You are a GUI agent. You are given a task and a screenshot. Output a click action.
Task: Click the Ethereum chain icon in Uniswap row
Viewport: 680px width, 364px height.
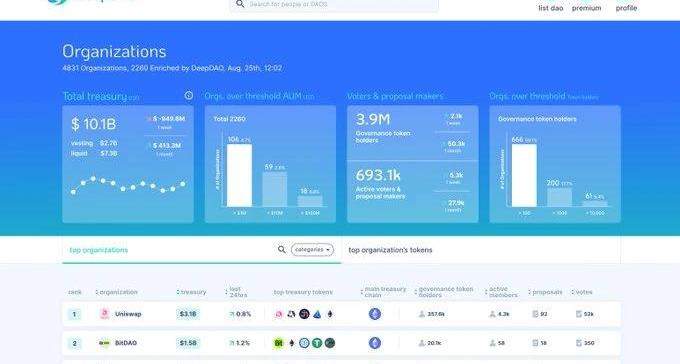point(375,314)
